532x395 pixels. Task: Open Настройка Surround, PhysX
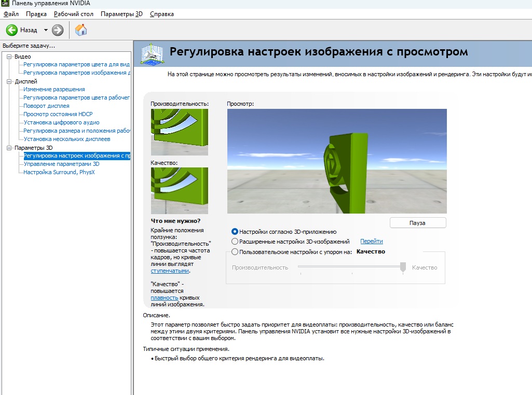tap(59, 173)
